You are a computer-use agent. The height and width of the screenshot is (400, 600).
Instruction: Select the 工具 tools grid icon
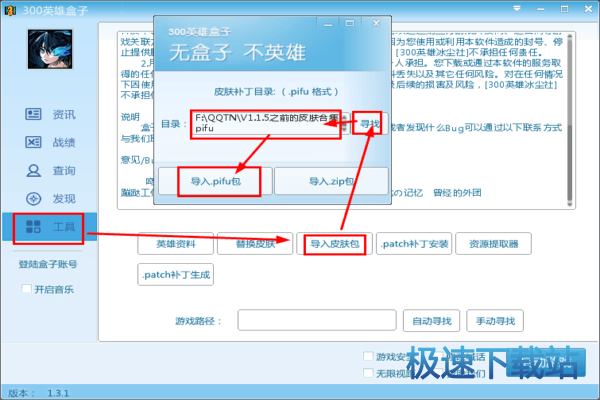33,227
